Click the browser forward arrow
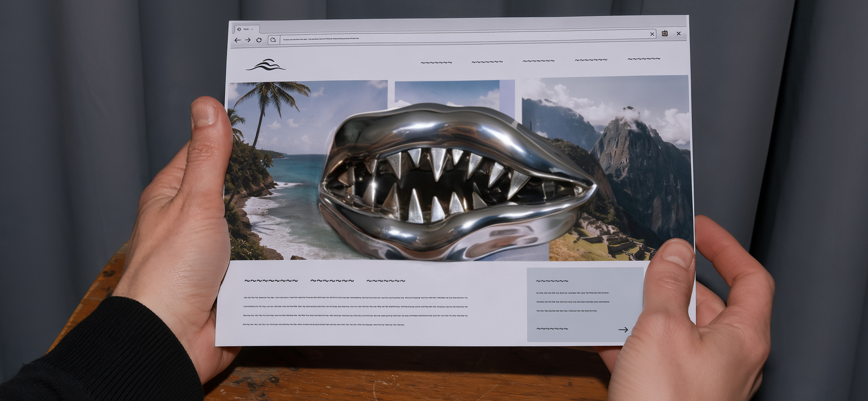Viewport: 868px width, 401px height. (248, 40)
